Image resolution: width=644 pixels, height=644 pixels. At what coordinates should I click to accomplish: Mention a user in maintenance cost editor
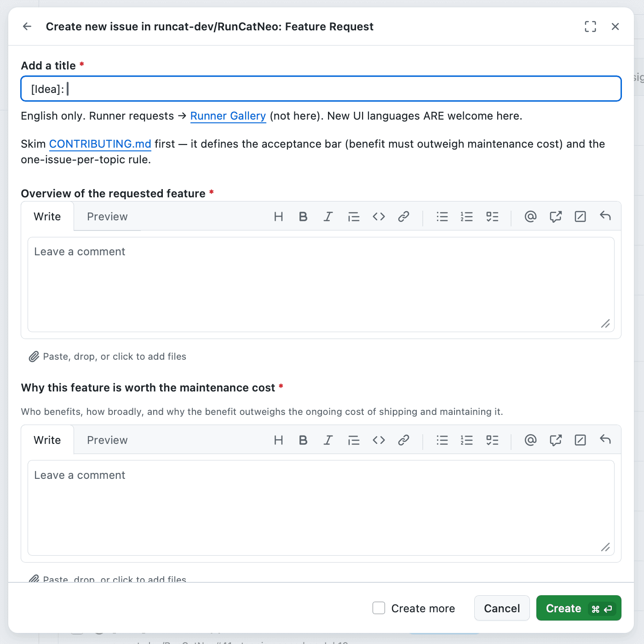coord(530,440)
